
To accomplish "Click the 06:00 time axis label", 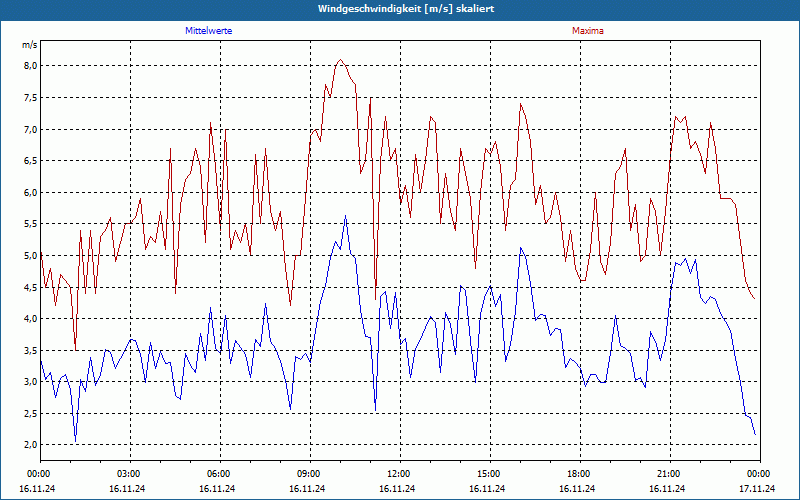I will pos(220,474).
